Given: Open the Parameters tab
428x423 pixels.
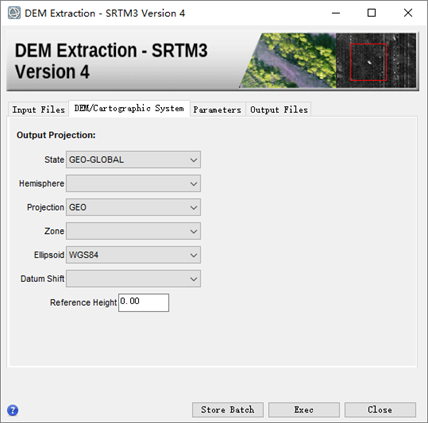Looking at the screenshot, I should click(x=217, y=110).
